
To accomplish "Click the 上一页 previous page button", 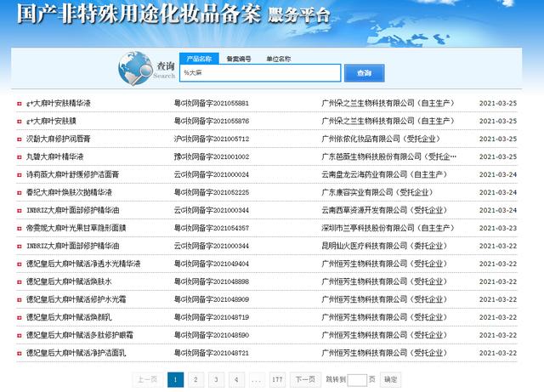I will (x=147, y=379).
